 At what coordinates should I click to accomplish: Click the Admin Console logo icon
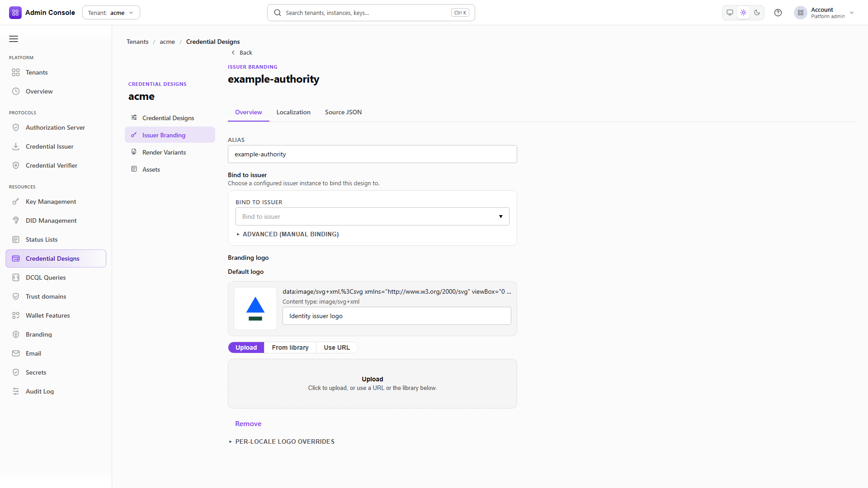pyautogui.click(x=15, y=13)
